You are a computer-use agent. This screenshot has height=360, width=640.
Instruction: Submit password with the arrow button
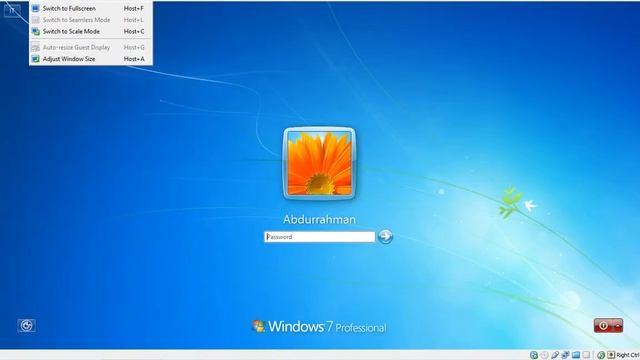385,236
